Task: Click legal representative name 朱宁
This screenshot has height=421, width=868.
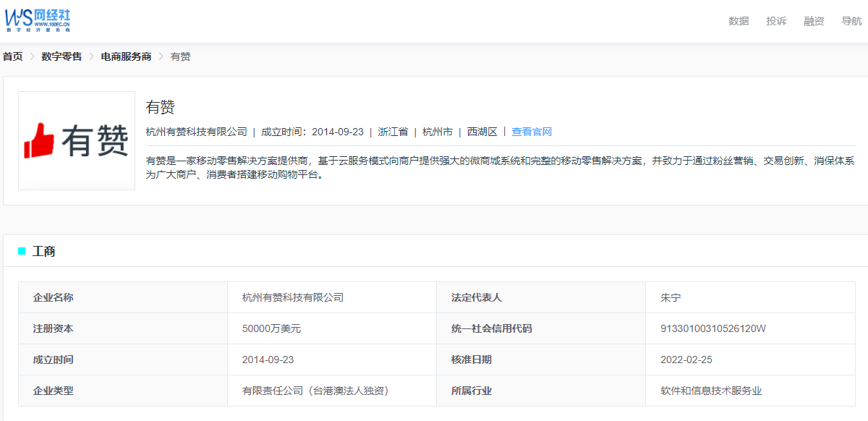Action: 671,297
